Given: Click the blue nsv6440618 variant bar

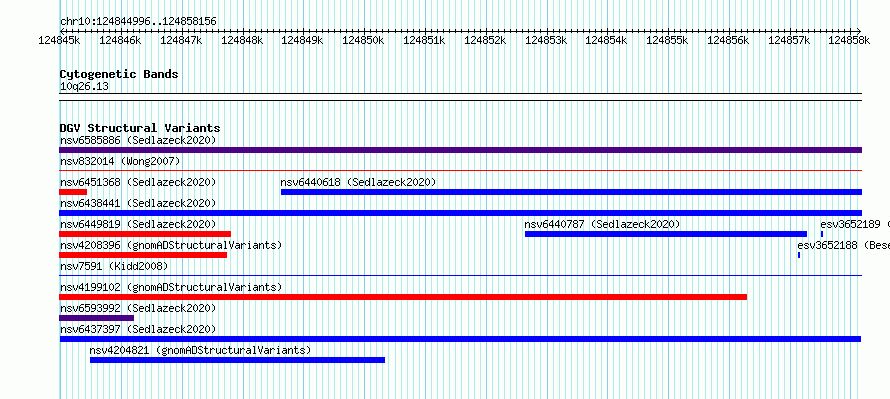Looking at the screenshot, I should coord(572,192).
